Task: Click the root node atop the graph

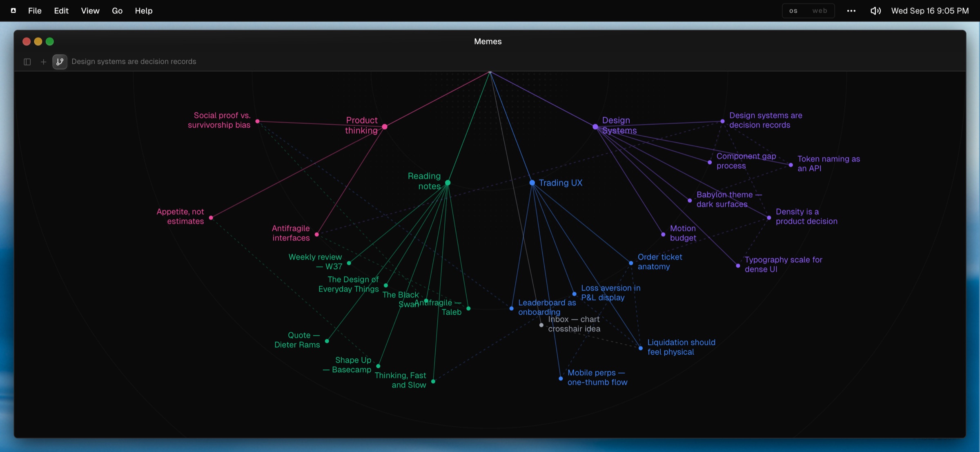Action: (x=490, y=72)
